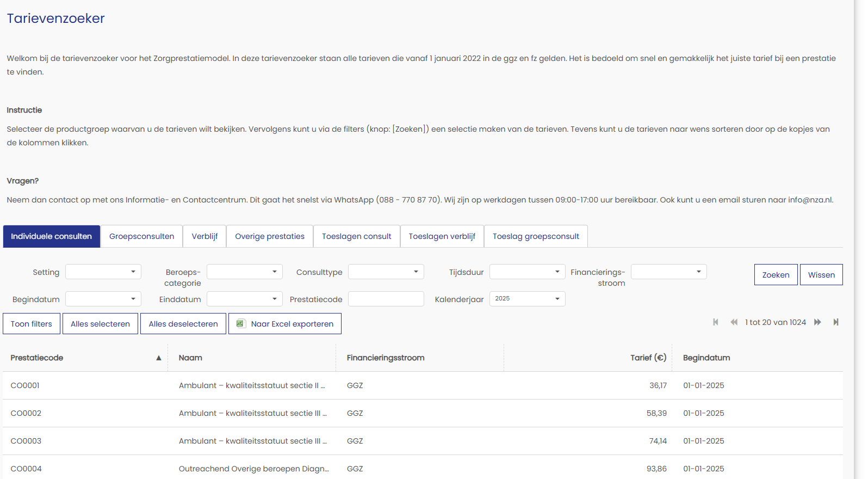The height and width of the screenshot is (479, 868).
Task: Click the Excel icon on export button
Action: click(240, 323)
